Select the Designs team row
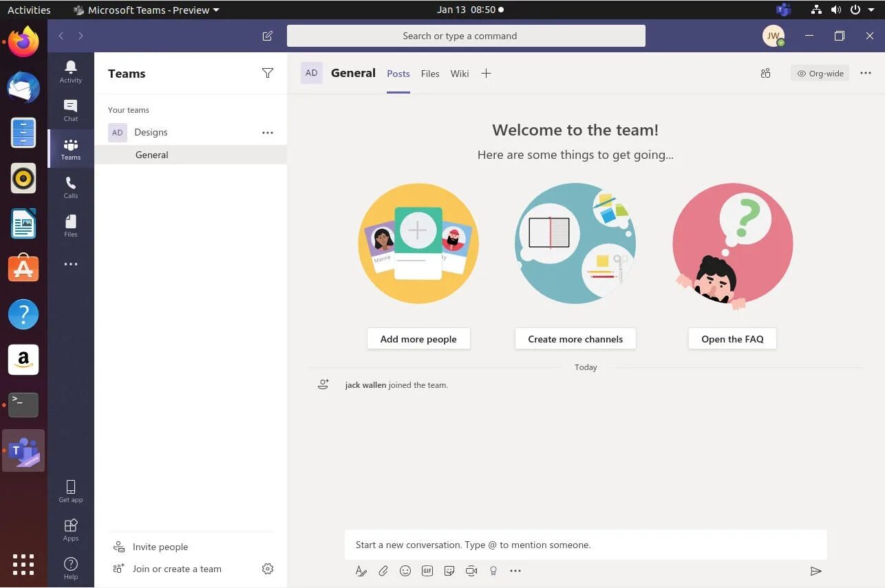Image resolution: width=885 pixels, height=588 pixels. point(191,133)
